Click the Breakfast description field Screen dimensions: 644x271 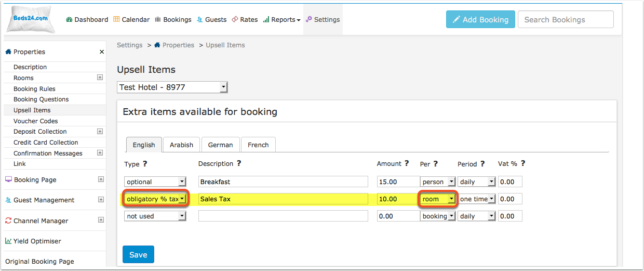coord(283,182)
